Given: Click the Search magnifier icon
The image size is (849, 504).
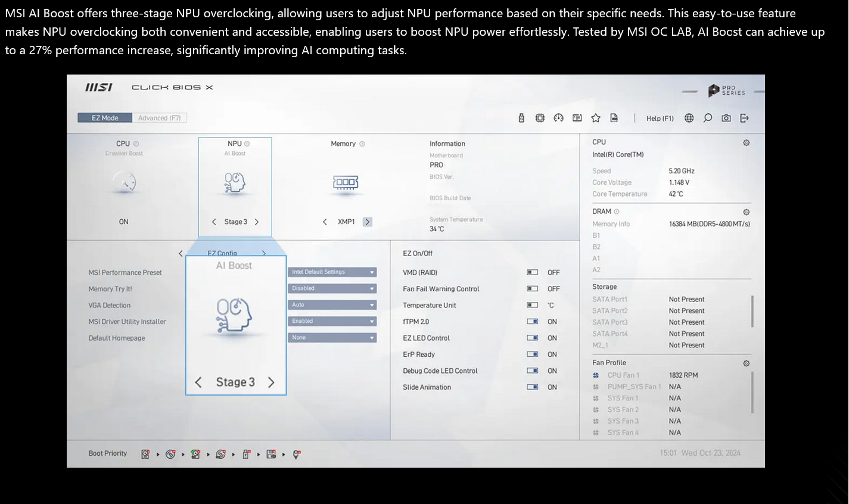Looking at the screenshot, I should (707, 118).
